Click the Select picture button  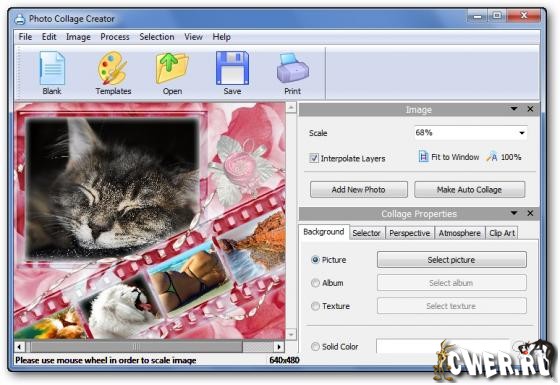point(451,260)
